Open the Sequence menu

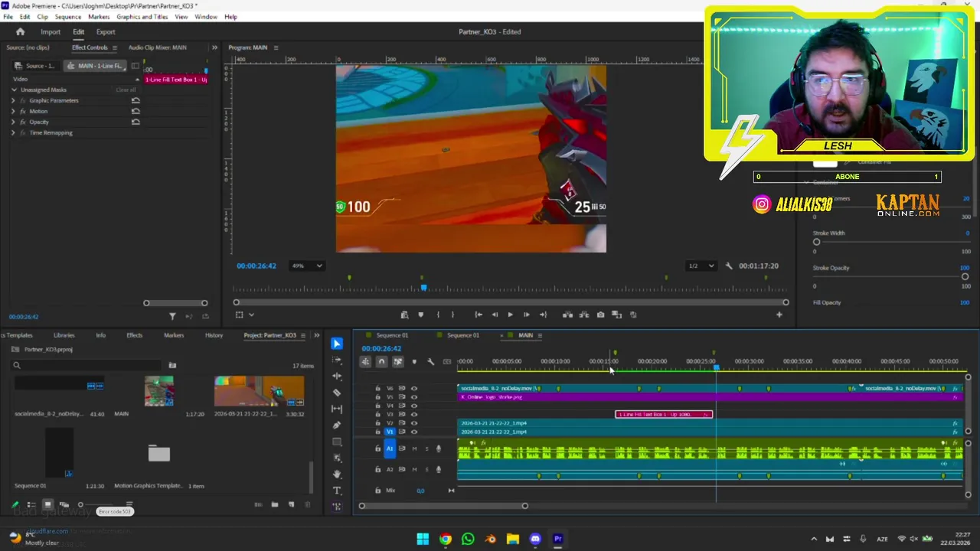pos(67,17)
